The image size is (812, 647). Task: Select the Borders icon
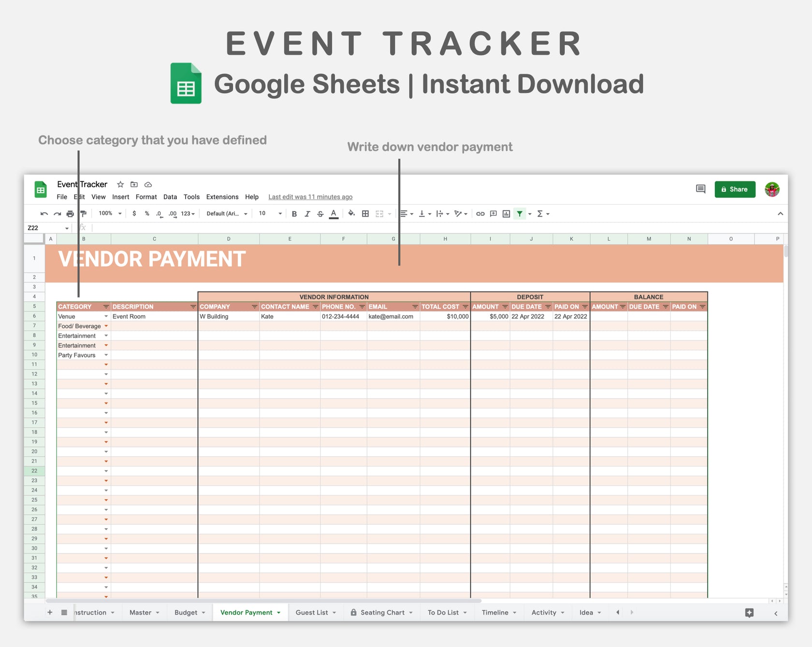[365, 213]
